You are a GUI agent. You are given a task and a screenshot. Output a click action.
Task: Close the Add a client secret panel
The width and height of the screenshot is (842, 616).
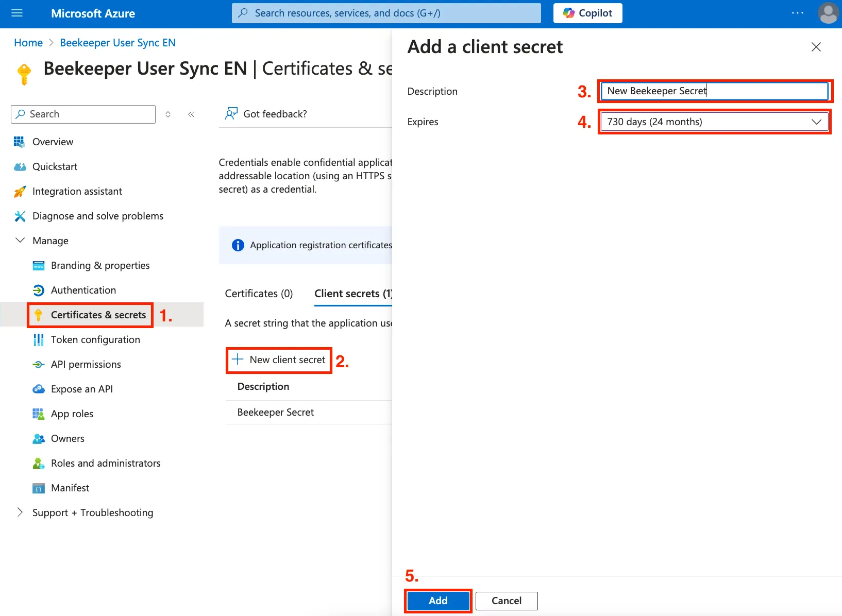pyautogui.click(x=816, y=47)
